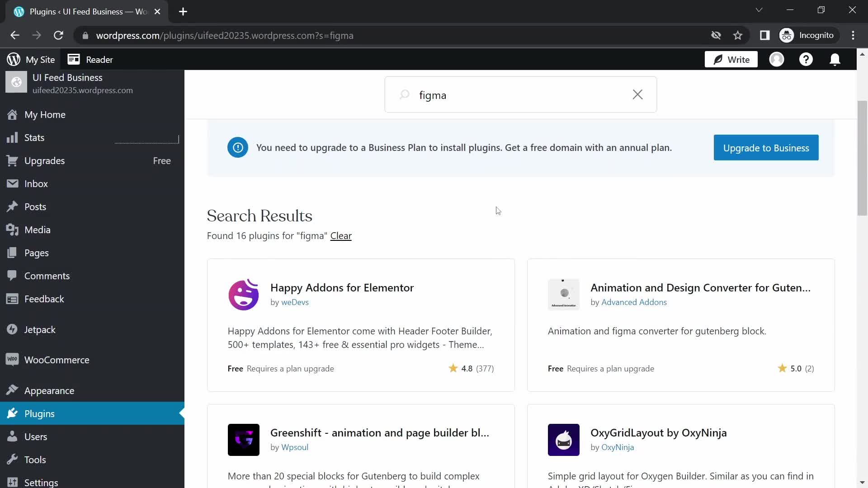Click the Greenshift plugin icon

[244, 440]
